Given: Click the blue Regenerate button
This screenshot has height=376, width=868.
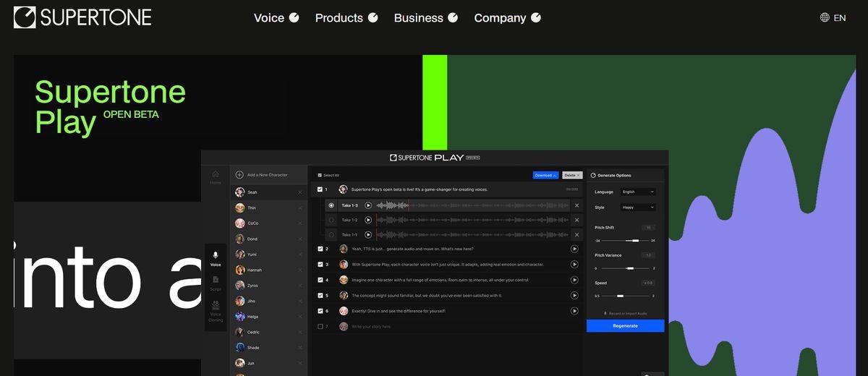Looking at the screenshot, I should tap(625, 326).
